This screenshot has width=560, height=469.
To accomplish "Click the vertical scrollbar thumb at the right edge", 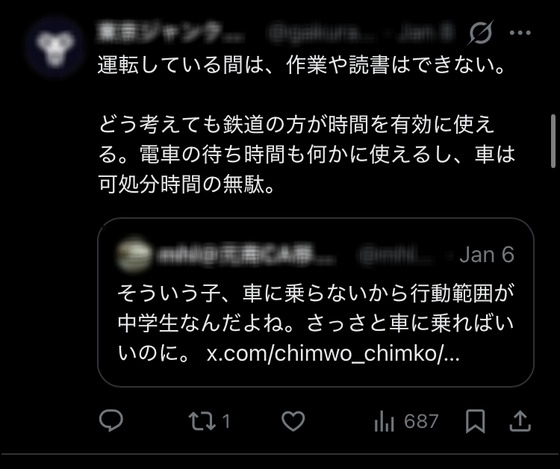I will pos(553,141).
